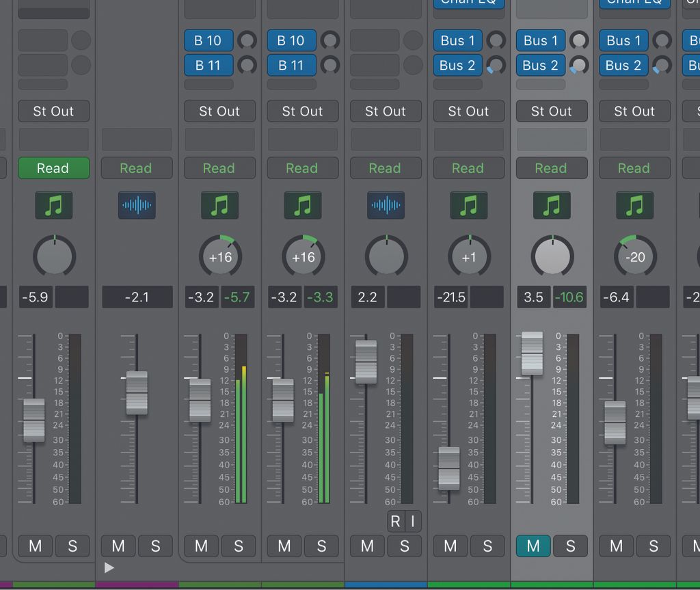
Task: Click the B 11 send level knob
Action: coord(247,66)
